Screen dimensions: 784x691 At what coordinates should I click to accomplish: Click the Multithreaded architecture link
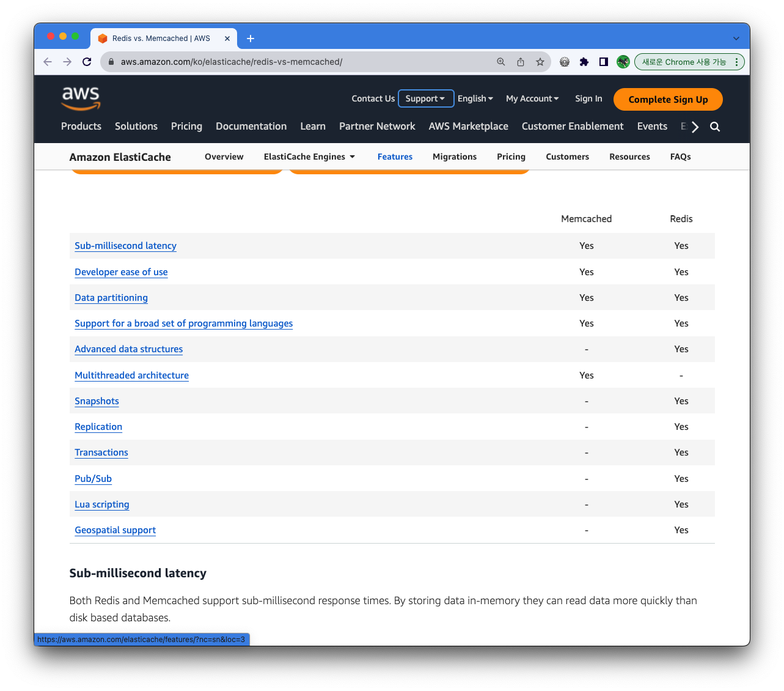131,375
